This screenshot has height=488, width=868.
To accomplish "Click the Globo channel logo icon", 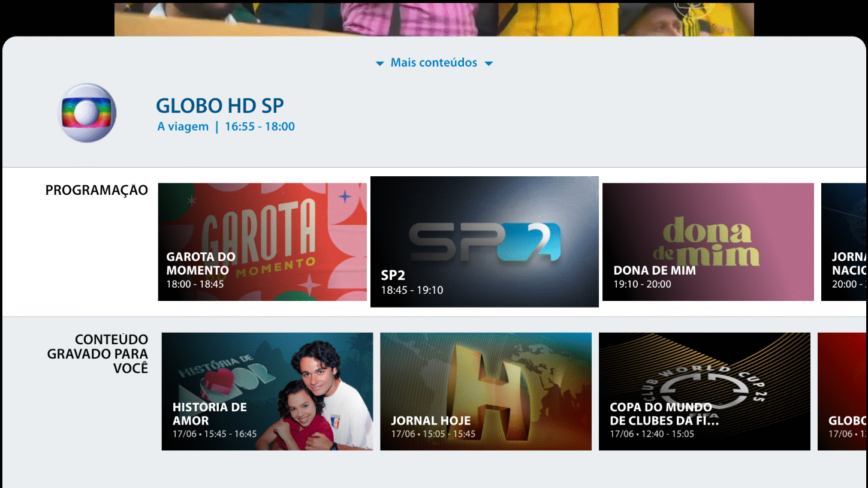I will click(87, 113).
